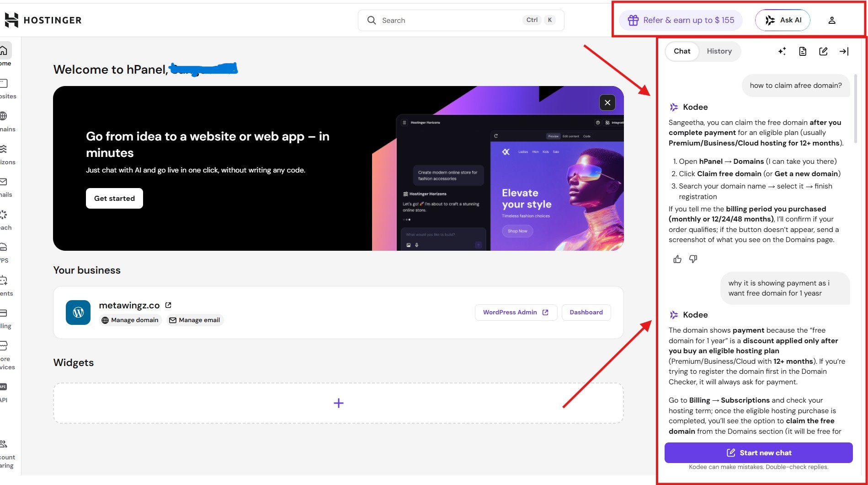
Task: Click the WordPress logo of metawingz.co
Action: tap(78, 313)
